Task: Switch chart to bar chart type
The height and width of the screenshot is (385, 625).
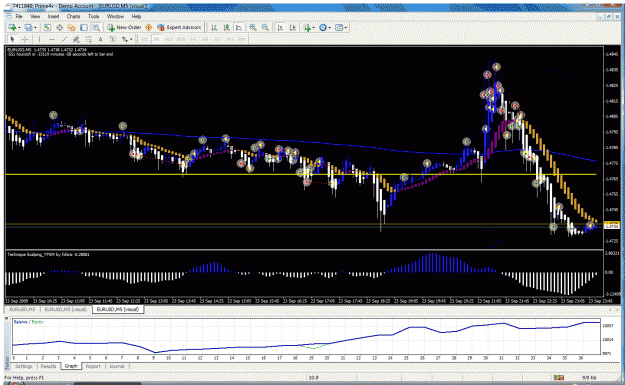Action: point(214,28)
